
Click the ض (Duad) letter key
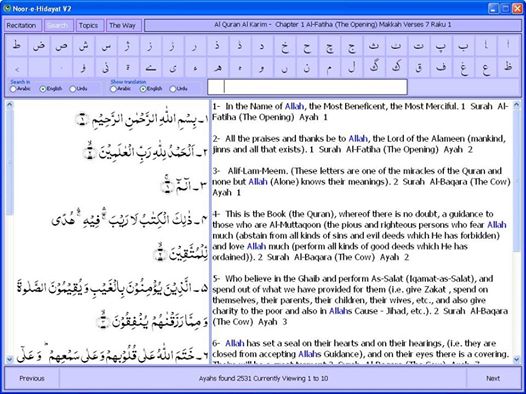click(x=39, y=46)
